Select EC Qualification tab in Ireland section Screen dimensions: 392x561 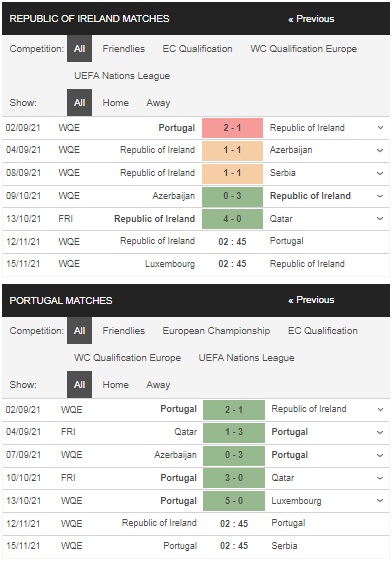click(197, 49)
